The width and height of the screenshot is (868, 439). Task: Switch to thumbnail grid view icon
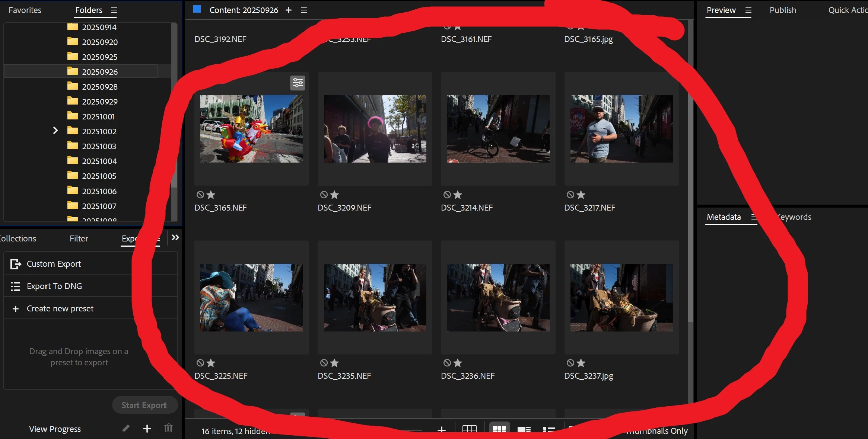click(499, 429)
